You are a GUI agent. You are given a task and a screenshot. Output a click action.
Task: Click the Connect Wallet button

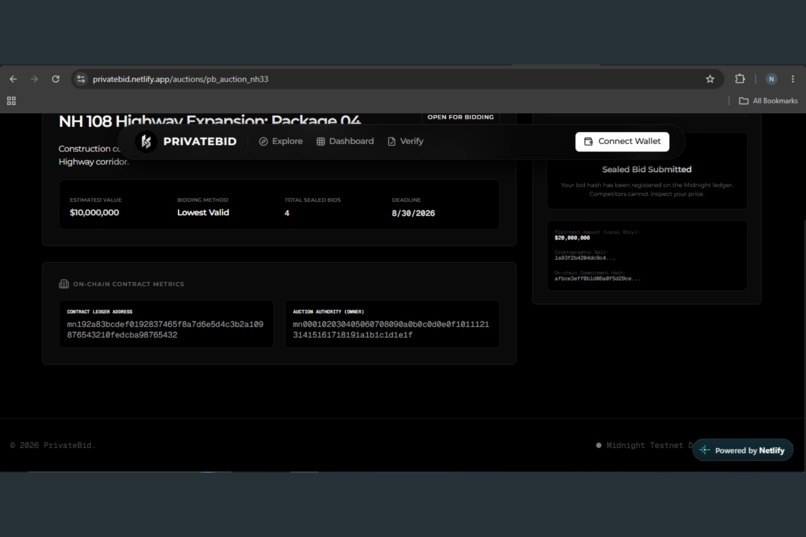[622, 141]
